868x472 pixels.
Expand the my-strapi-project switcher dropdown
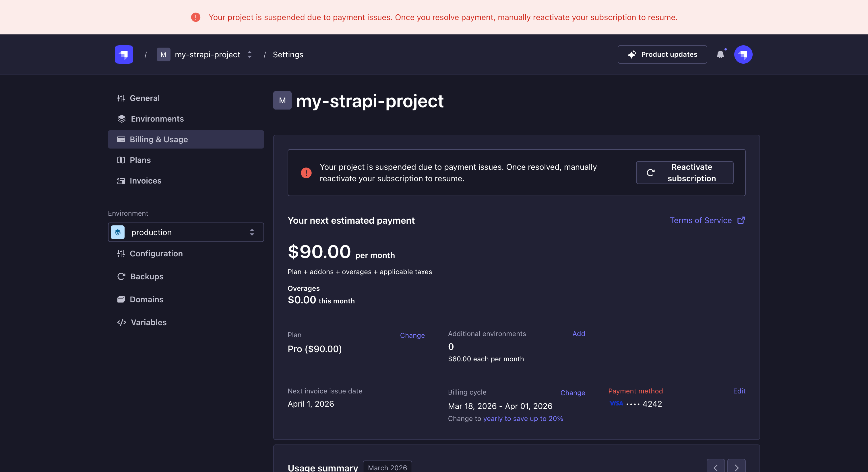tap(250, 54)
